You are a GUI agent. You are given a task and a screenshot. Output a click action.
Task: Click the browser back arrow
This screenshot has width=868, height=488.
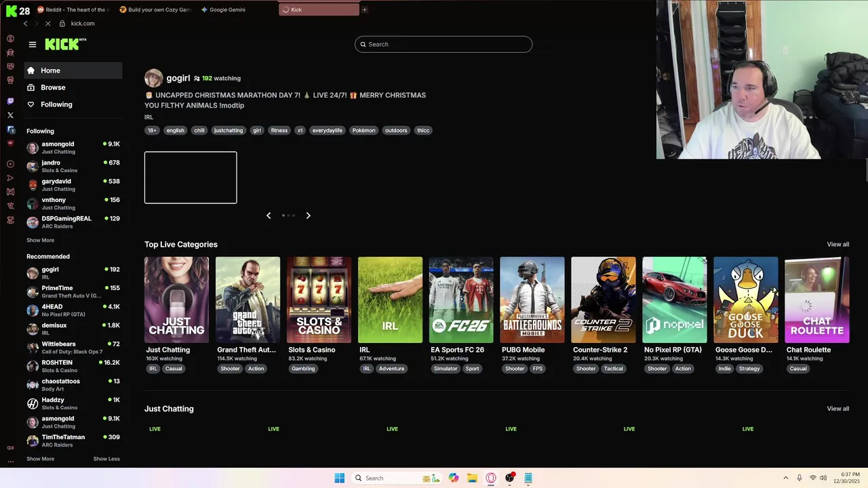(x=25, y=24)
